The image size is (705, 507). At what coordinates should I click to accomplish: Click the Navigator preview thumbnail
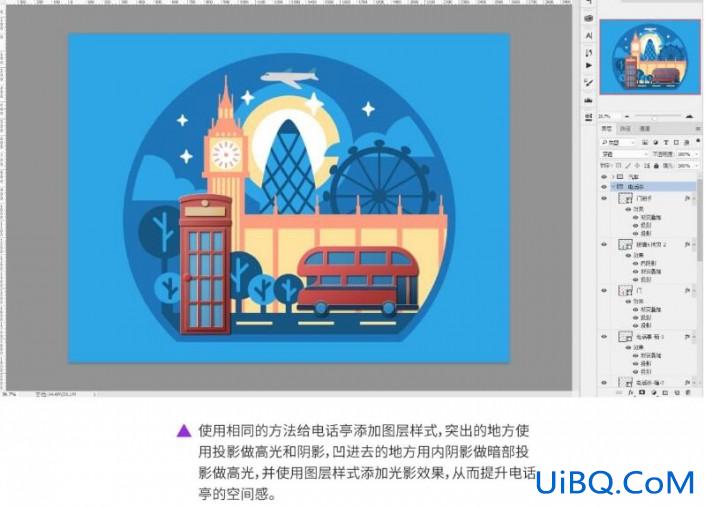click(650, 57)
